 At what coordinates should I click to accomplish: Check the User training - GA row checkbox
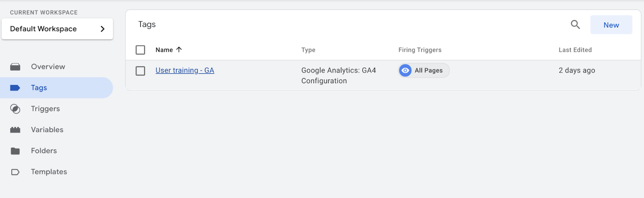tap(140, 71)
